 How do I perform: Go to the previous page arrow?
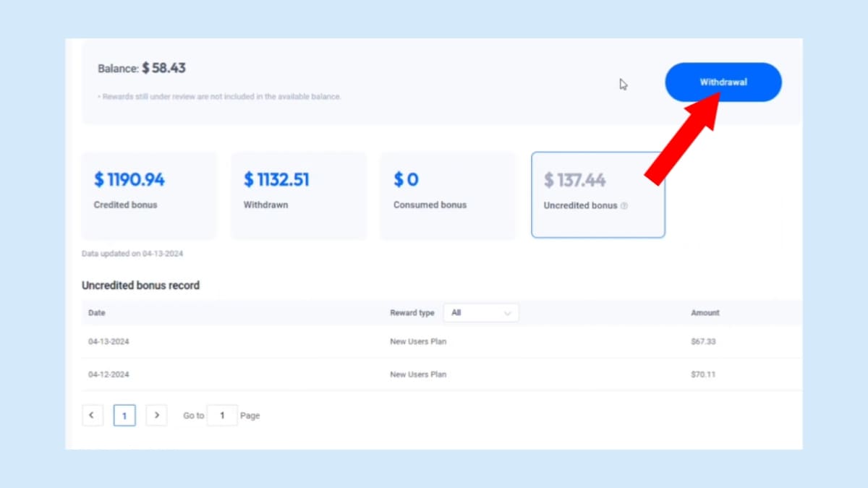pos(92,415)
